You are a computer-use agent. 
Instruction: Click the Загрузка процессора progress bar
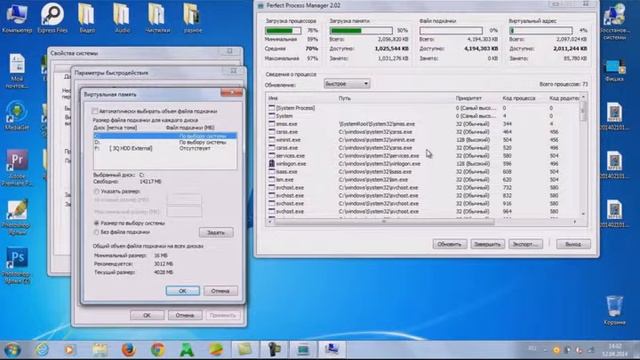click(283, 31)
